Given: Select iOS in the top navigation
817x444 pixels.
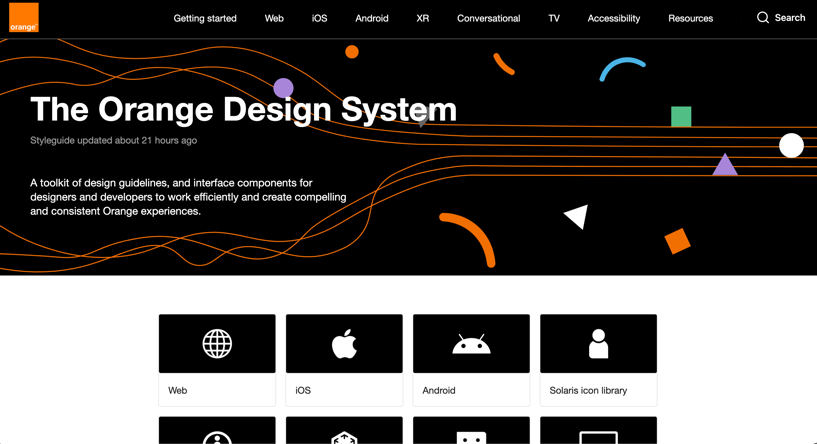Looking at the screenshot, I should (319, 18).
